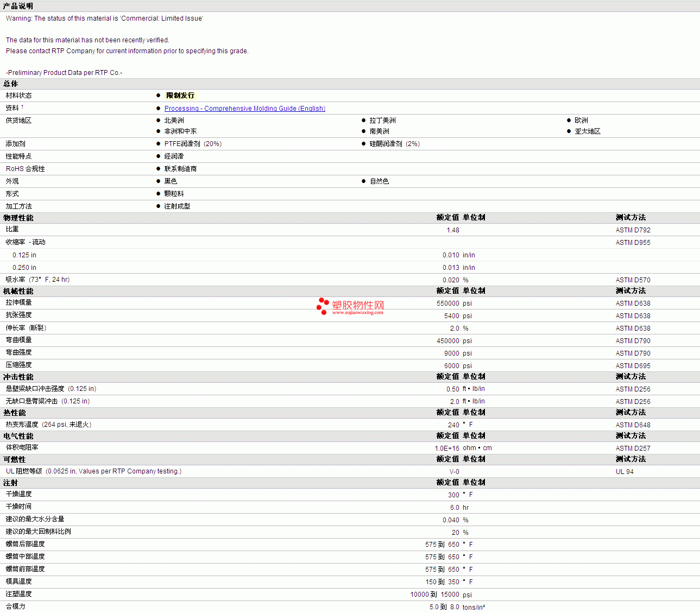Click the 450000 flexural modulus value
The width and height of the screenshot is (700, 613).
pyautogui.click(x=448, y=341)
